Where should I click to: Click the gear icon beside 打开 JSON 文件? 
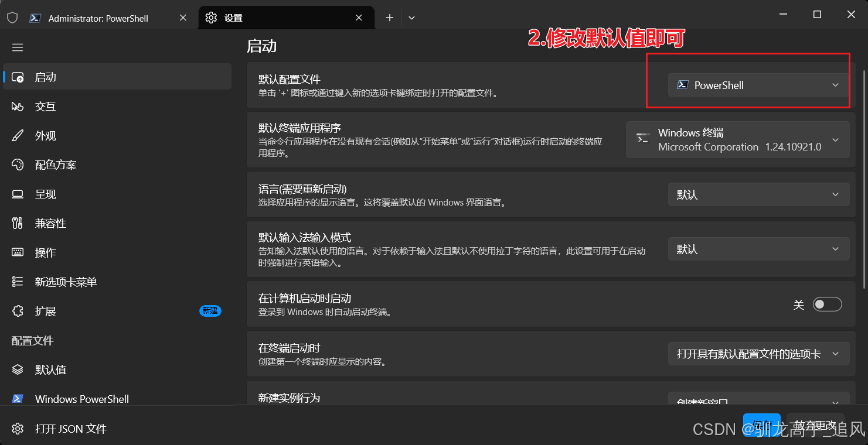coord(18,429)
